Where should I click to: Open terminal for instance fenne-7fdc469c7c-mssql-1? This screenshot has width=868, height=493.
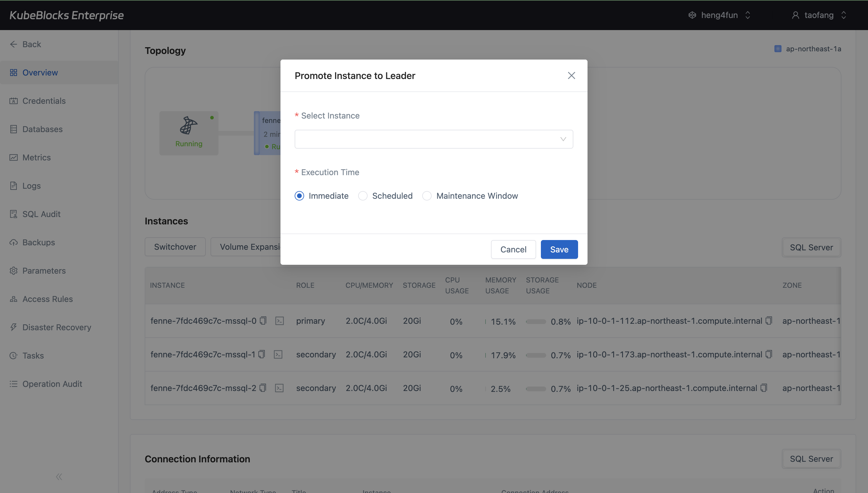pyautogui.click(x=279, y=354)
